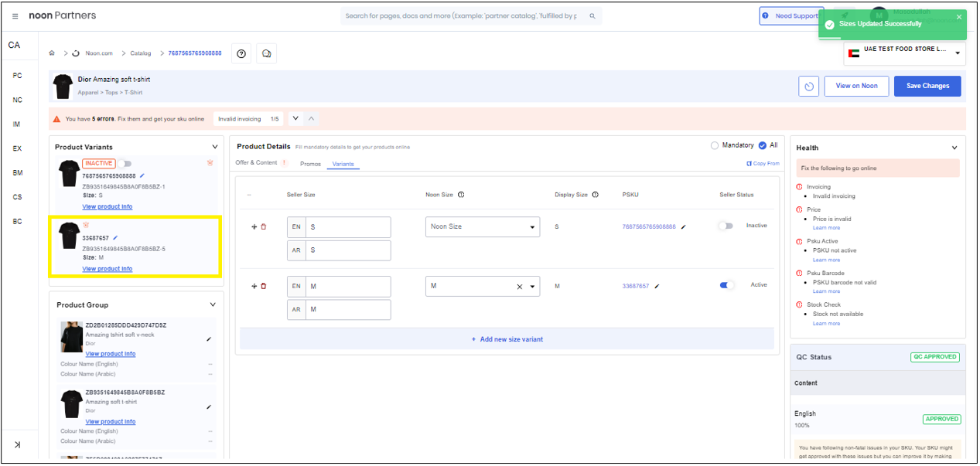Expand the sidebar with bottom arrow icon
Image resolution: width=980 pixels, height=466 pixels.
coord(17,444)
